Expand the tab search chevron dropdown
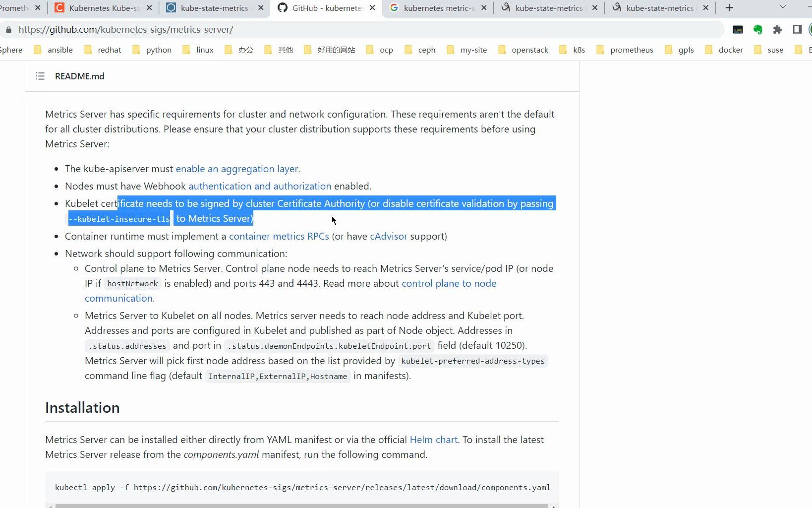The width and height of the screenshot is (812, 508). [783, 7]
